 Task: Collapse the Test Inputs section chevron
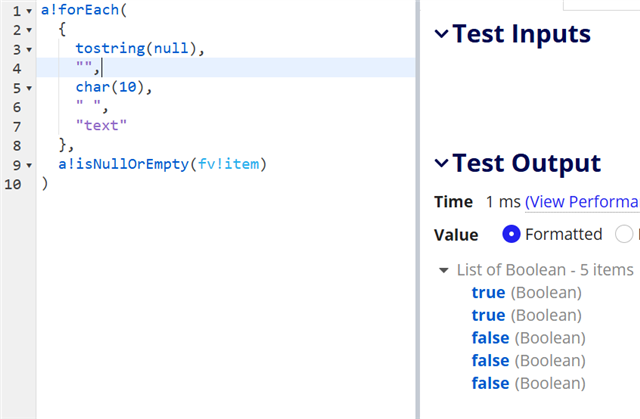click(441, 34)
